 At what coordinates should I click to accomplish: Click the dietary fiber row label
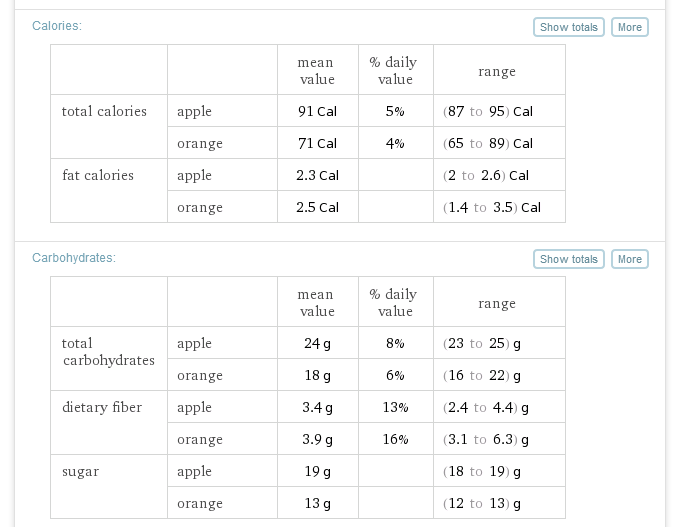click(x=102, y=407)
